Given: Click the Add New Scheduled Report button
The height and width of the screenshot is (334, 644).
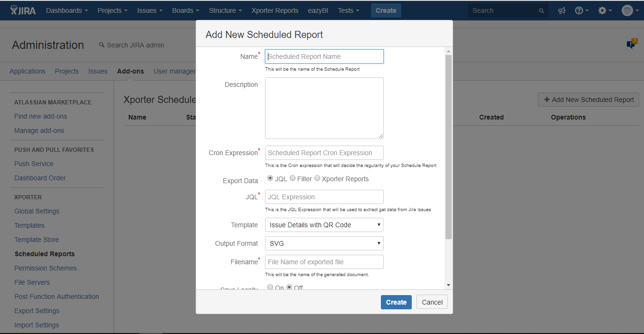Looking at the screenshot, I should coord(588,100).
